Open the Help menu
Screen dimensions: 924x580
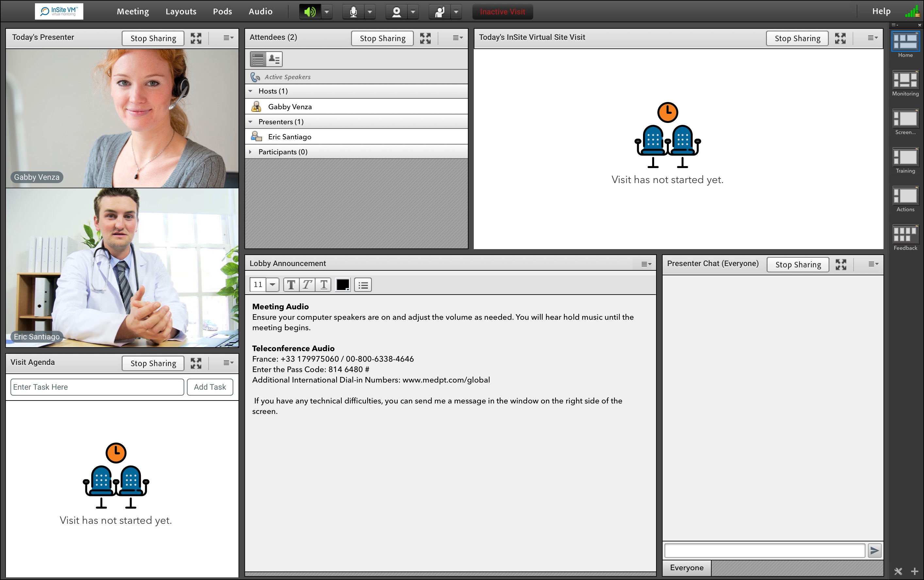pyautogui.click(x=881, y=11)
